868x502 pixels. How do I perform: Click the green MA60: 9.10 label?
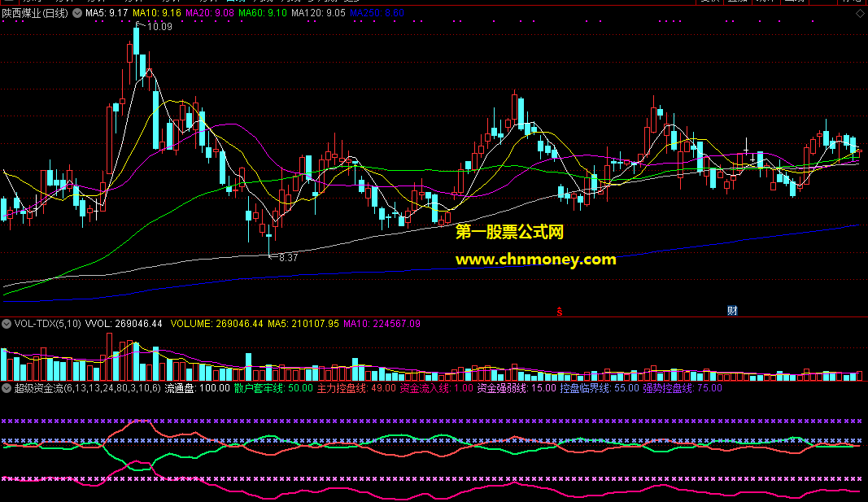point(263,13)
